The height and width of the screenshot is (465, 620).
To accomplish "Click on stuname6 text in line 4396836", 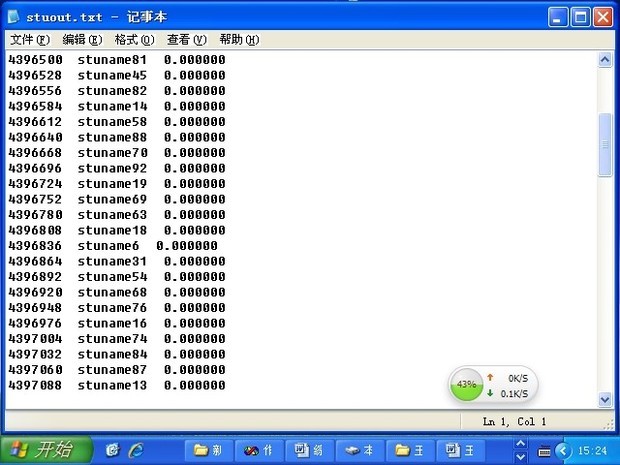I will click(x=108, y=246).
